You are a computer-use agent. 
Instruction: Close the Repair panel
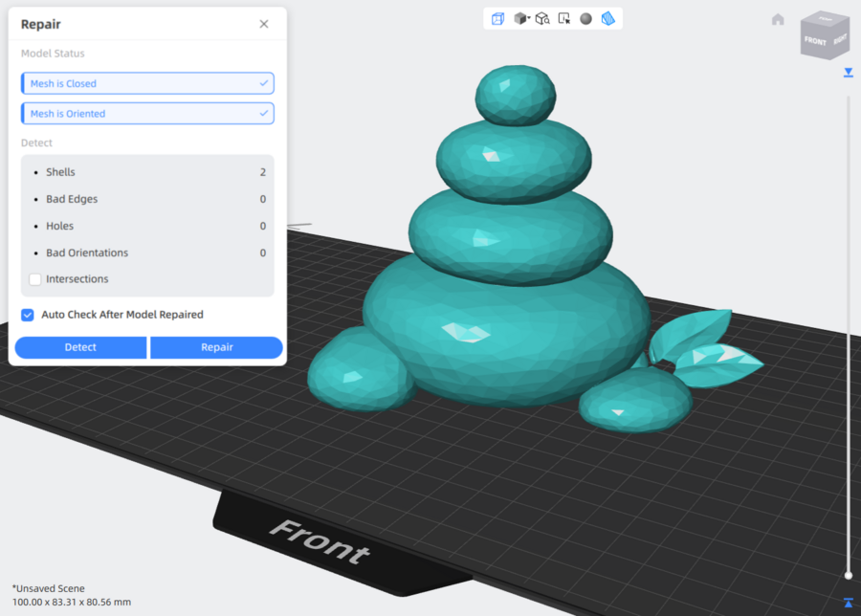264,24
